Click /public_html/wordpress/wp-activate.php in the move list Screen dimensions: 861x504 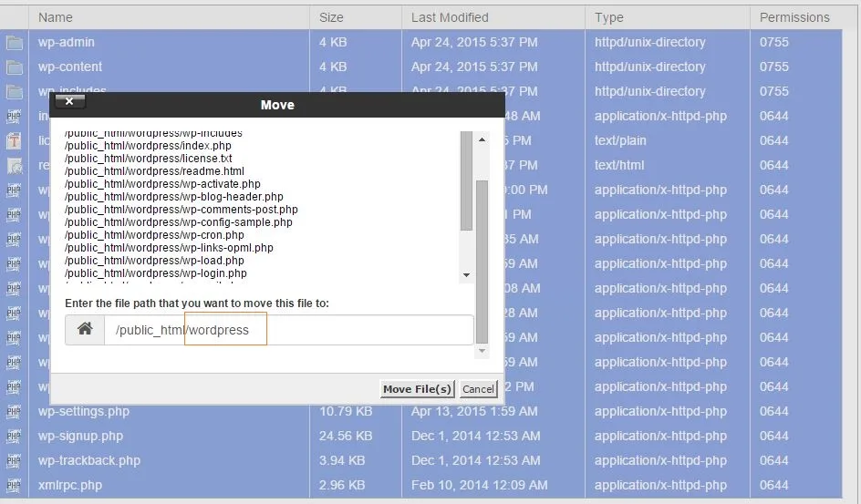pyautogui.click(x=162, y=184)
